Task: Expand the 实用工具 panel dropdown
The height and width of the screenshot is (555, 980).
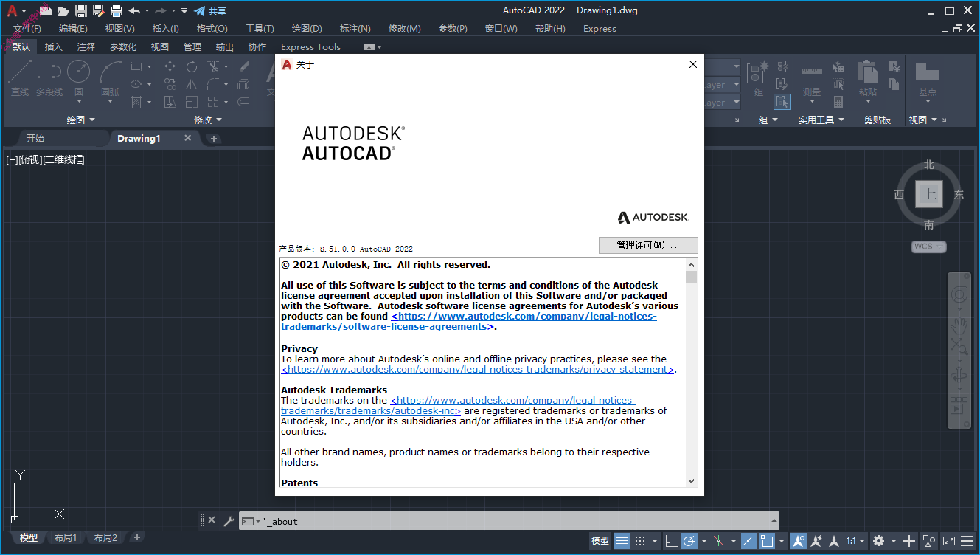Action: tap(821, 120)
